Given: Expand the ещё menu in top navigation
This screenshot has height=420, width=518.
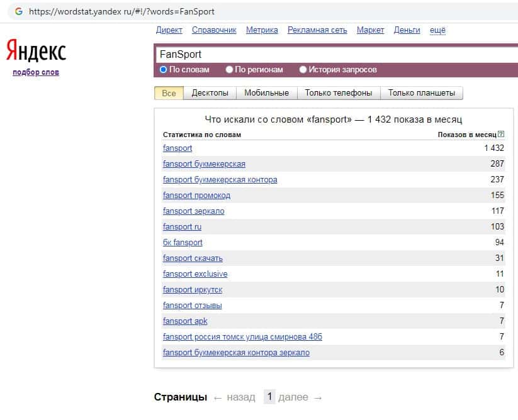Looking at the screenshot, I should pyautogui.click(x=437, y=30).
